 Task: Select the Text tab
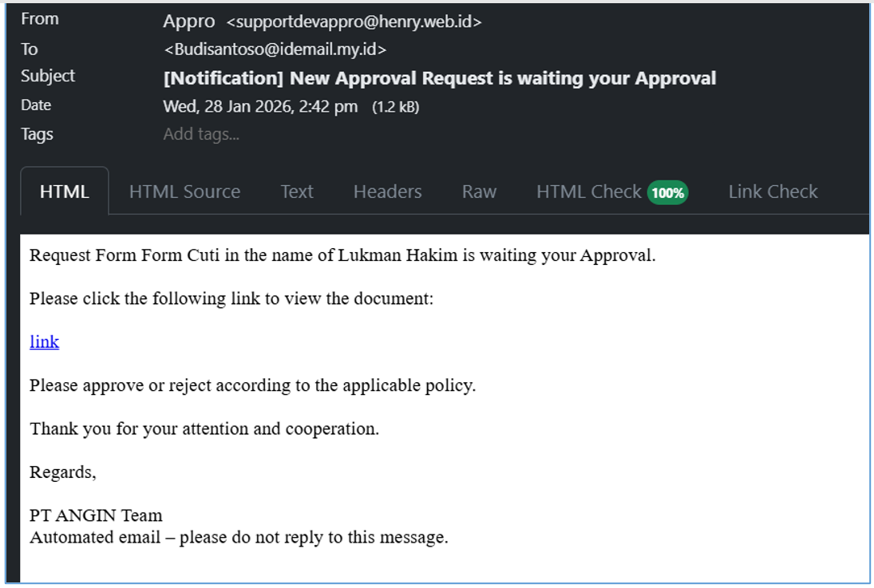click(x=297, y=192)
